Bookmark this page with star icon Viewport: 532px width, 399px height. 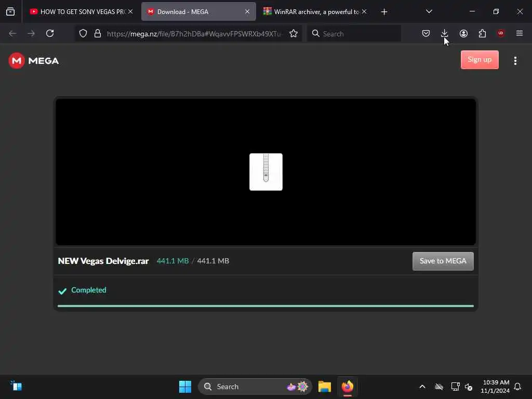tap(294, 33)
